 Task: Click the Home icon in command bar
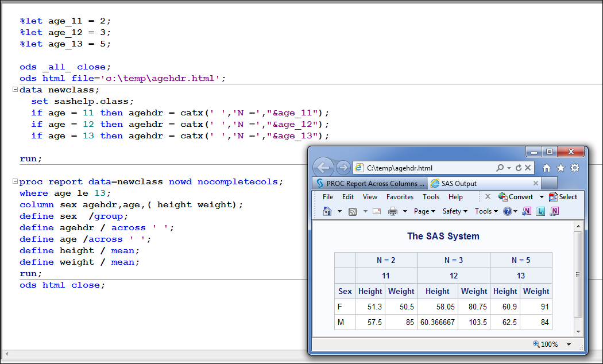point(327,211)
